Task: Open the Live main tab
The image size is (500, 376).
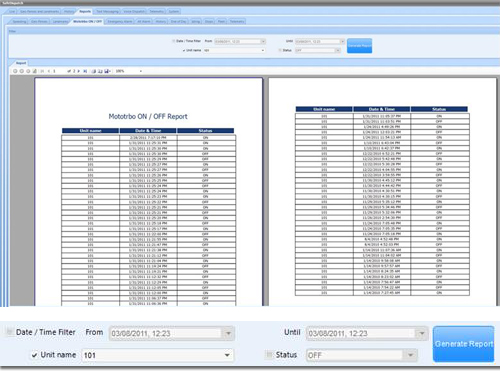Action: [12, 11]
